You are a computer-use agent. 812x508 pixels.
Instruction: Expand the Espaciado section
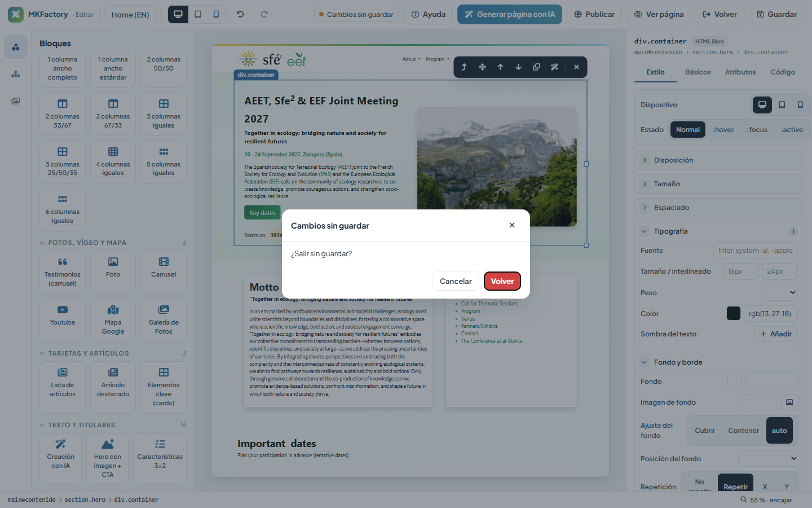click(x=719, y=208)
